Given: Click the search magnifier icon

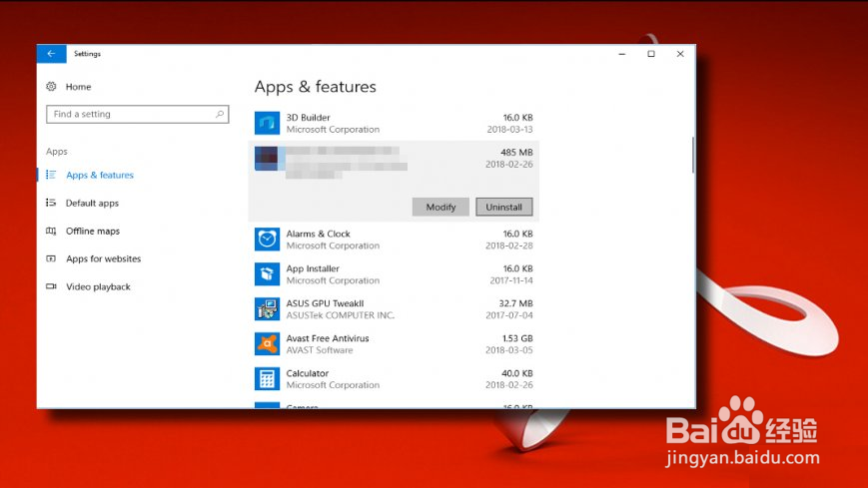Looking at the screenshot, I should (219, 114).
